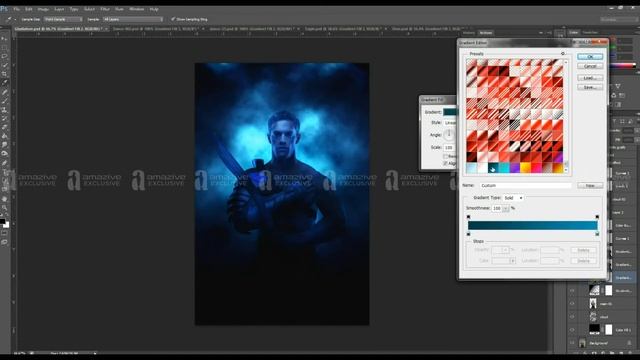The height and width of the screenshot is (360, 640).
Task: Select the Crop tool
Action: tap(4, 74)
